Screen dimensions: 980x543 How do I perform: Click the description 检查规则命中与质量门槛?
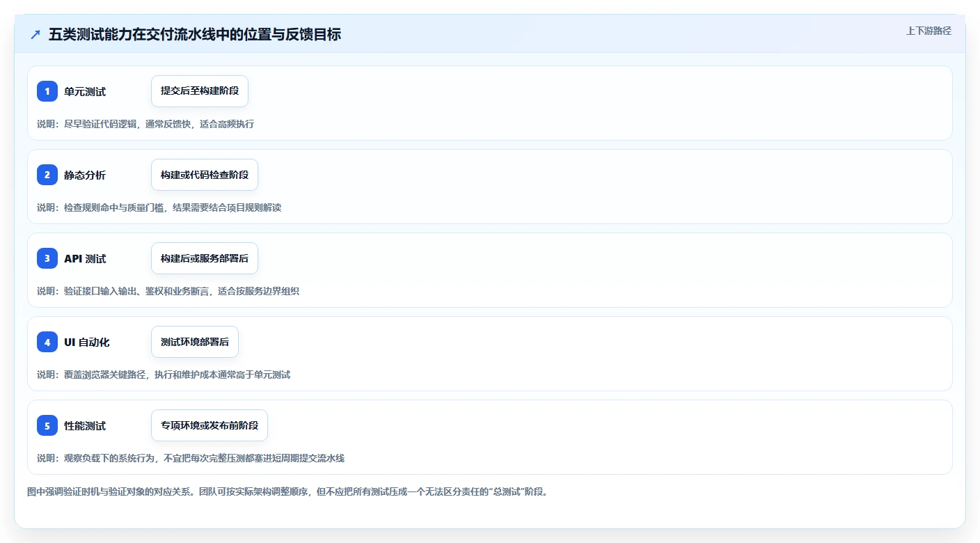[159, 207]
